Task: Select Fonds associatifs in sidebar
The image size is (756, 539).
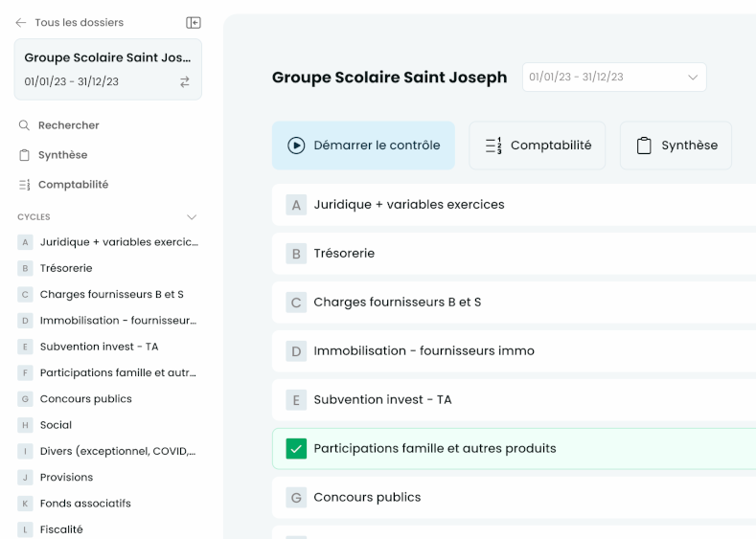Action: tap(85, 504)
